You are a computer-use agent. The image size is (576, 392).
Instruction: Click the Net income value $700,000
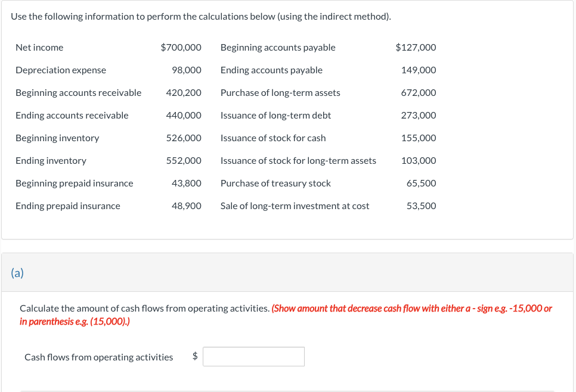[181, 48]
